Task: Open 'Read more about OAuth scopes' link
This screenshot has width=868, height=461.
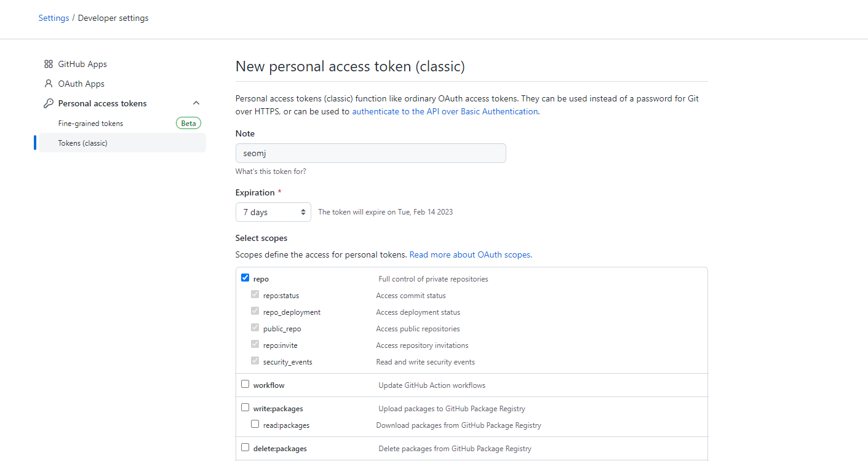Action: pyautogui.click(x=469, y=254)
